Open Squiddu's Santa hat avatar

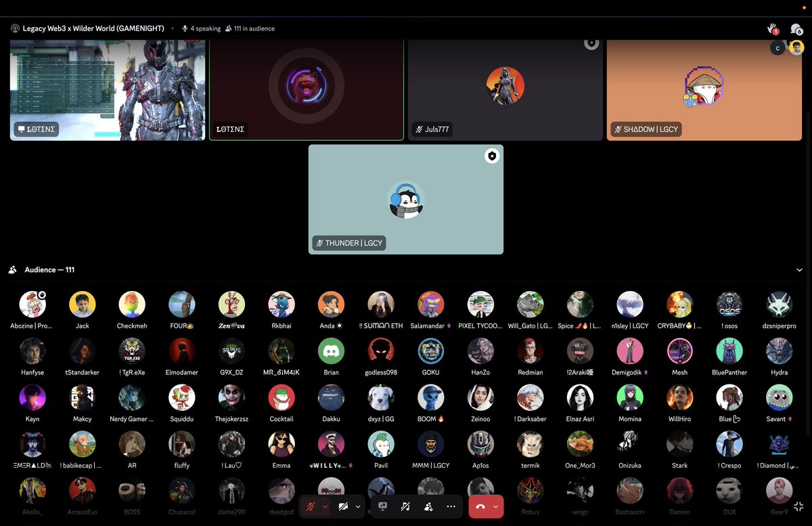coord(182,398)
